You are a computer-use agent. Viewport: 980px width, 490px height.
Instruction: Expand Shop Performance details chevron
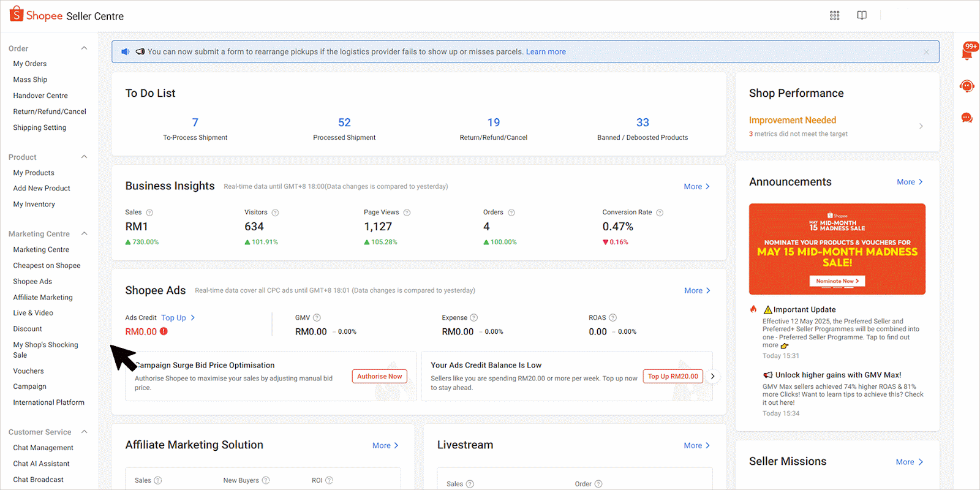[921, 126]
